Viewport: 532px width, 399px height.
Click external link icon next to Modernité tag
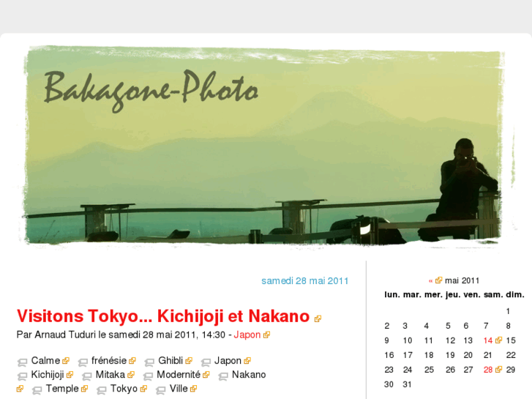(206, 375)
